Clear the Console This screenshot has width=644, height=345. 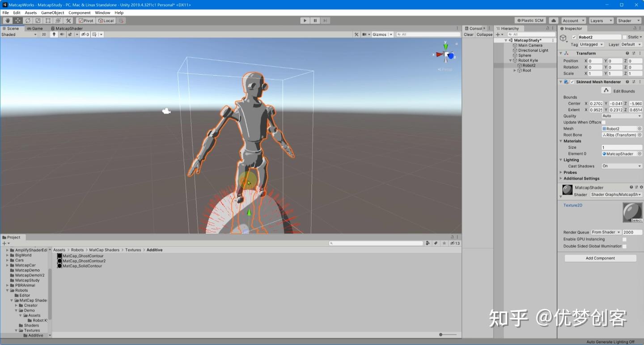pos(469,34)
